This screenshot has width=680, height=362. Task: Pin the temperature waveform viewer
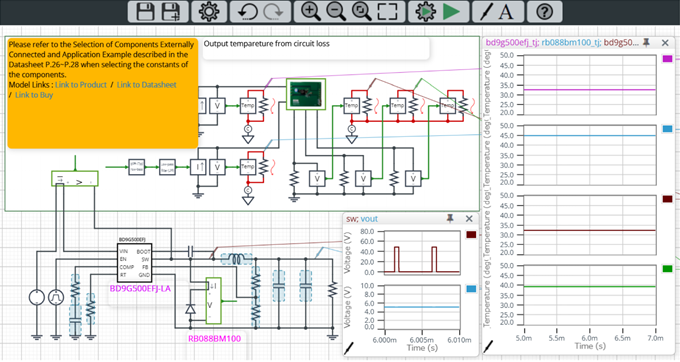point(646,42)
